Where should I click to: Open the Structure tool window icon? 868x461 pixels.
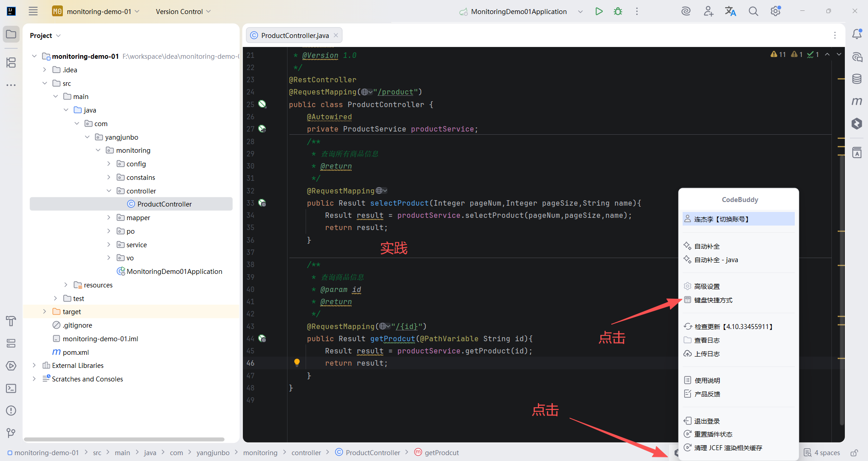click(x=11, y=62)
